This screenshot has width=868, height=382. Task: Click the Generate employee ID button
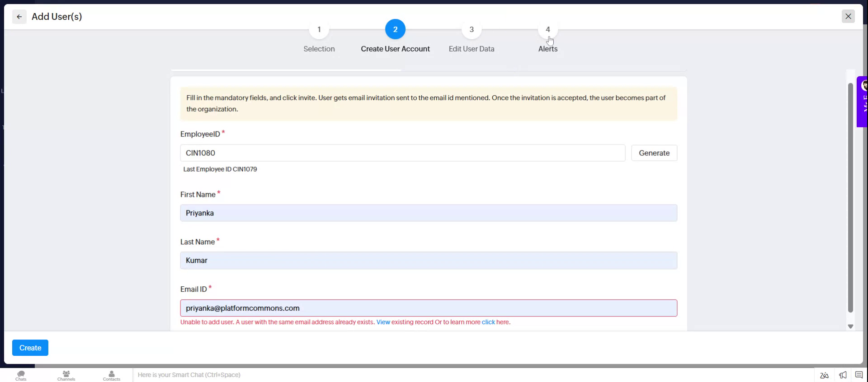pyautogui.click(x=654, y=153)
